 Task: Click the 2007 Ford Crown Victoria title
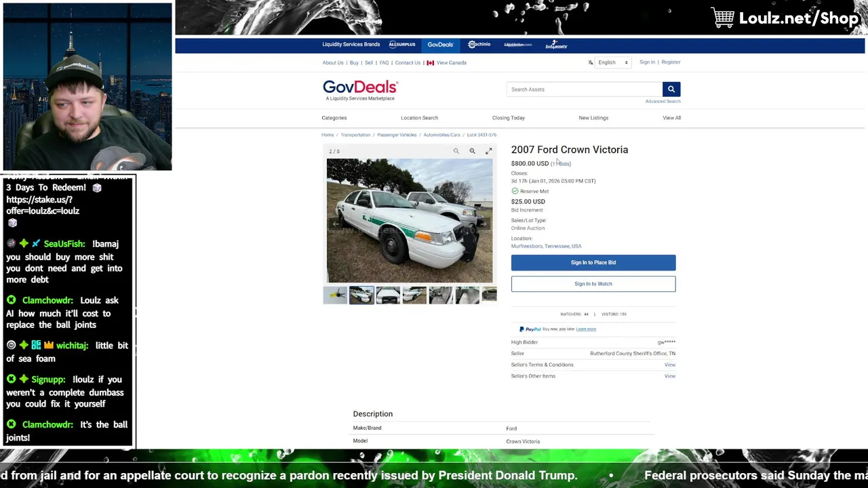point(570,150)
